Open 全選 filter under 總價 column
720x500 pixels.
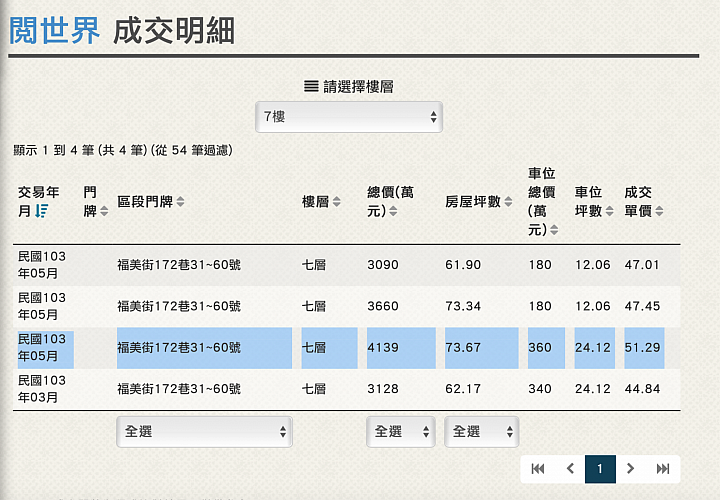(x=400, y=432)
